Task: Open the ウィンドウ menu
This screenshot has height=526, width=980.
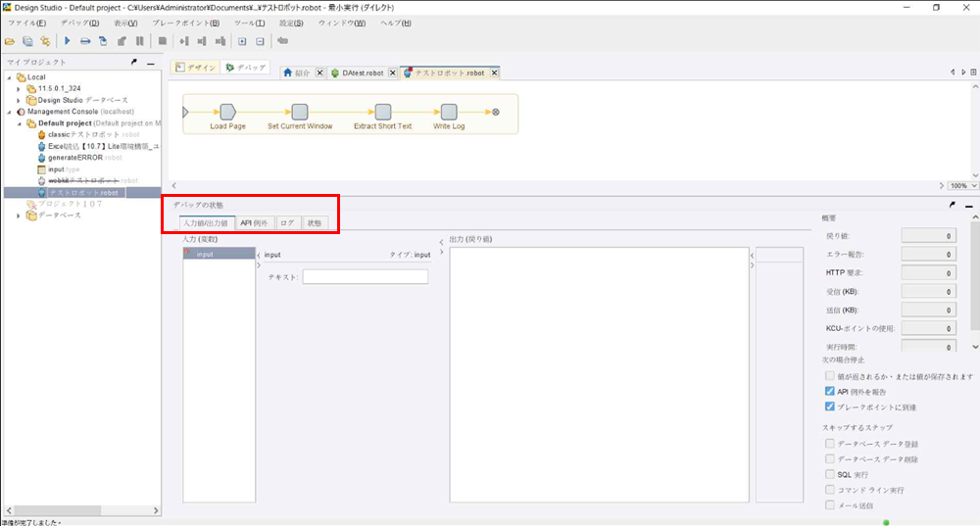Action: pyautogui.click(x=342, y=24)
